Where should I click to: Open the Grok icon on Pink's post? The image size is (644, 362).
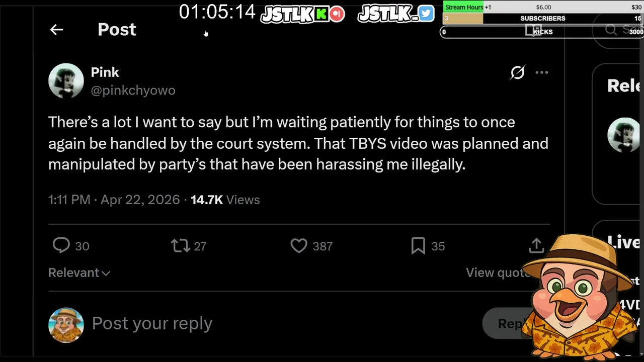517,72
